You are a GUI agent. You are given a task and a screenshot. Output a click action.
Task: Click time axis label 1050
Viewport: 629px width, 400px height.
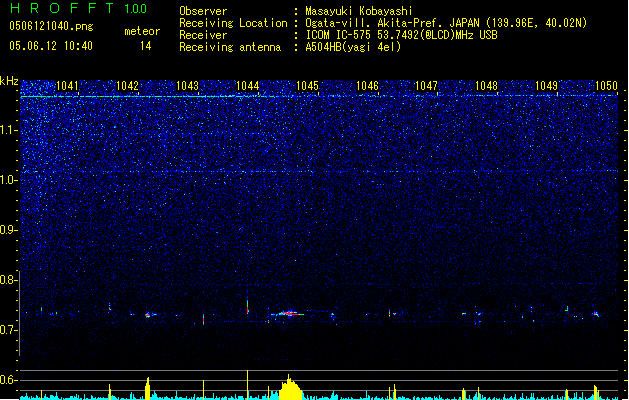606,86
